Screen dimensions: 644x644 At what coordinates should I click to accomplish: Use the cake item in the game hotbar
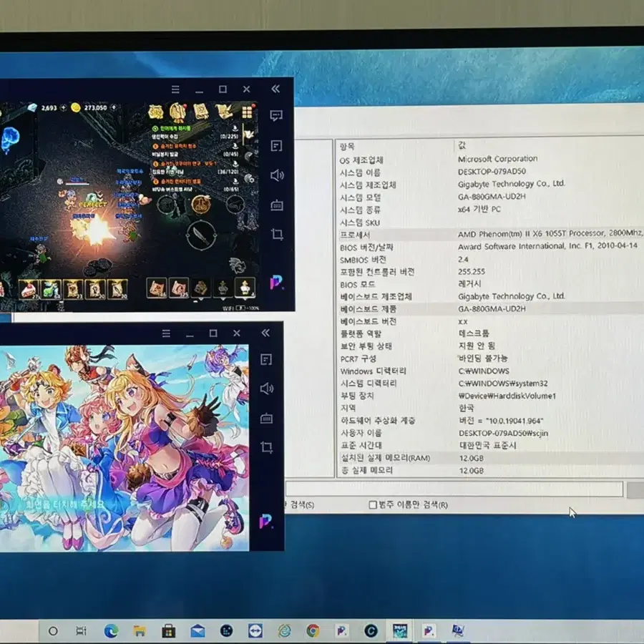coord(29,289)
